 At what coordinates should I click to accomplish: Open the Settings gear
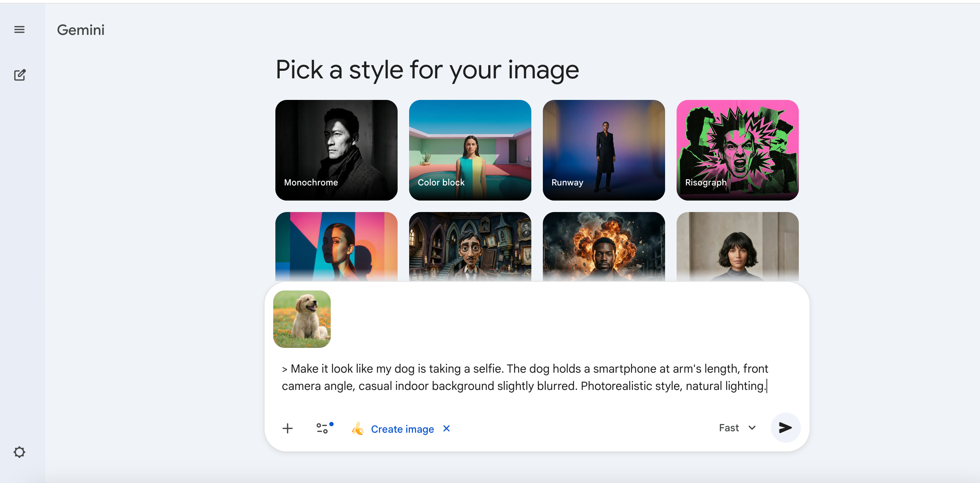(x=19, y=452)
